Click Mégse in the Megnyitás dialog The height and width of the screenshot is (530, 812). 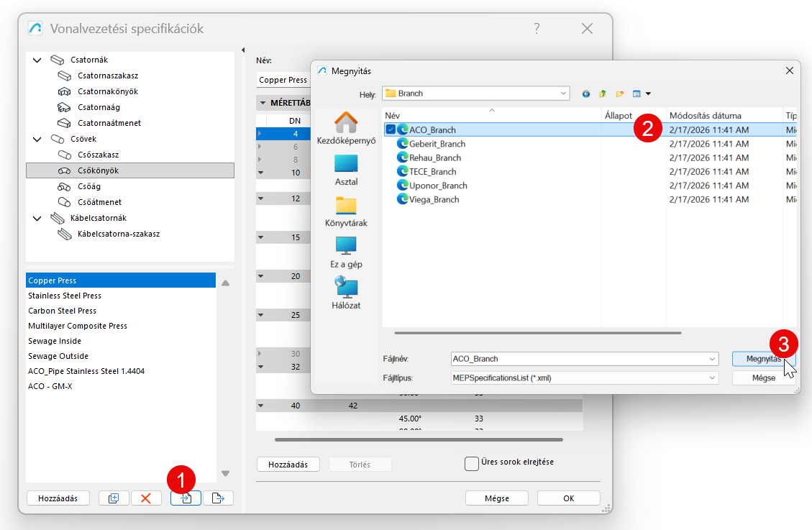(x=763, y=378)
